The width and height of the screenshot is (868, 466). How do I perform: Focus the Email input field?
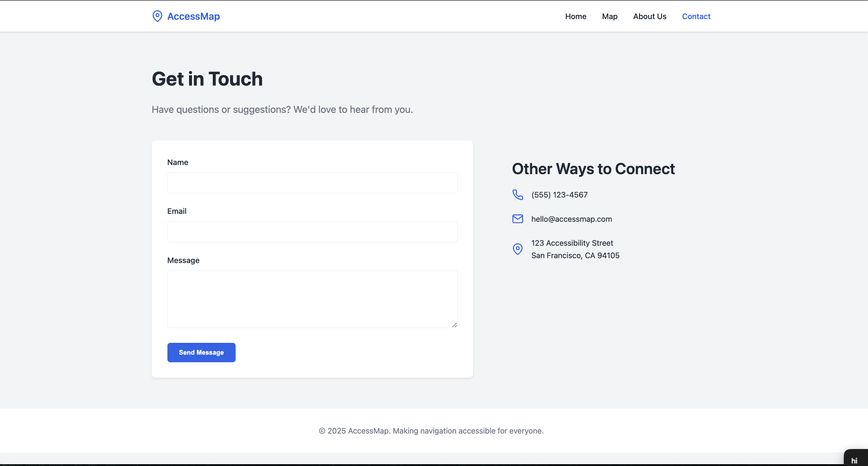tap(312, 232)
